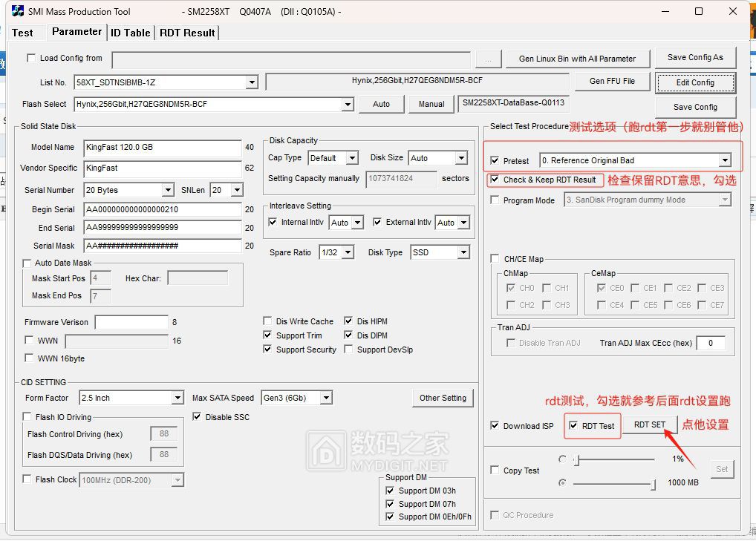
Task: Click the Vendor Specific input field
Action: coord(163,168)
